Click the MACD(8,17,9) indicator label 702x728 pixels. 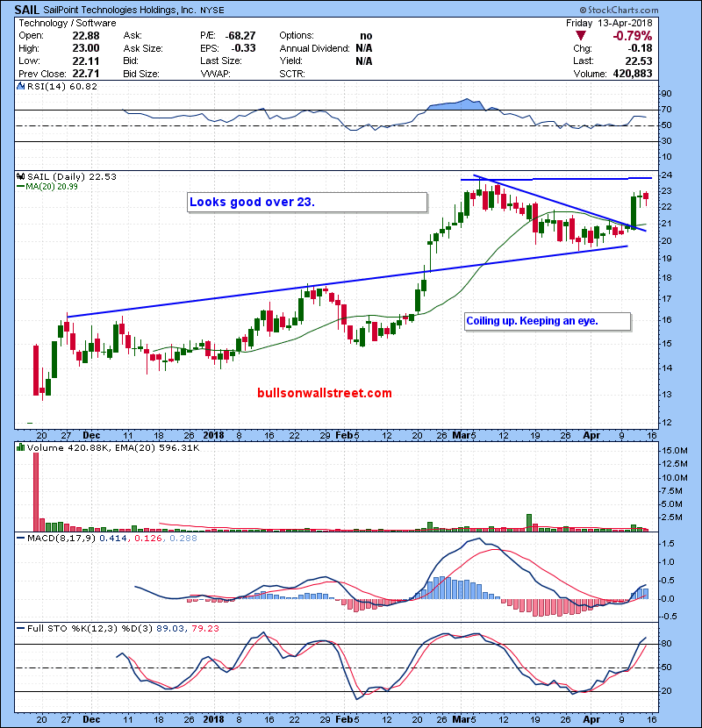(61, 539)
